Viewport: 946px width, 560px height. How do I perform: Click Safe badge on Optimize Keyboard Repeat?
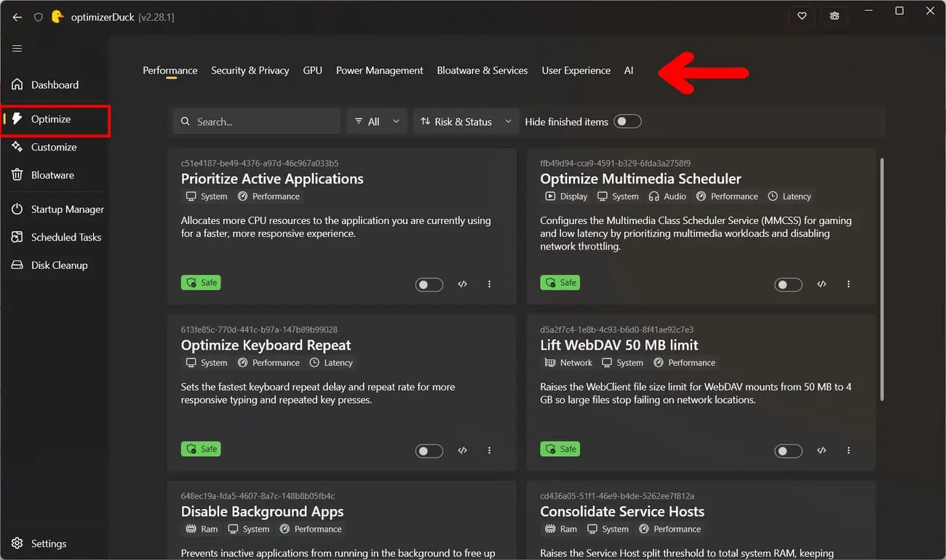pyautogui.click(x=201, y=449)
